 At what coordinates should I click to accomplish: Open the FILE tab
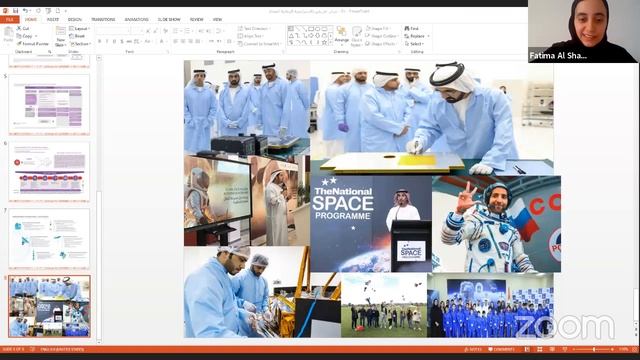[x=9, y=20]
